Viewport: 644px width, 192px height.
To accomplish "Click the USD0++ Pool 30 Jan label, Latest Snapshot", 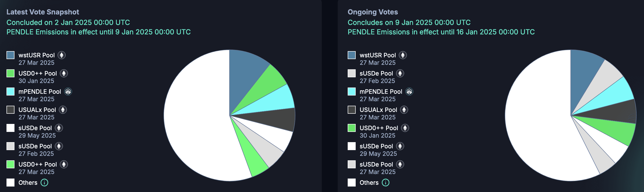I will coord(37,74).
